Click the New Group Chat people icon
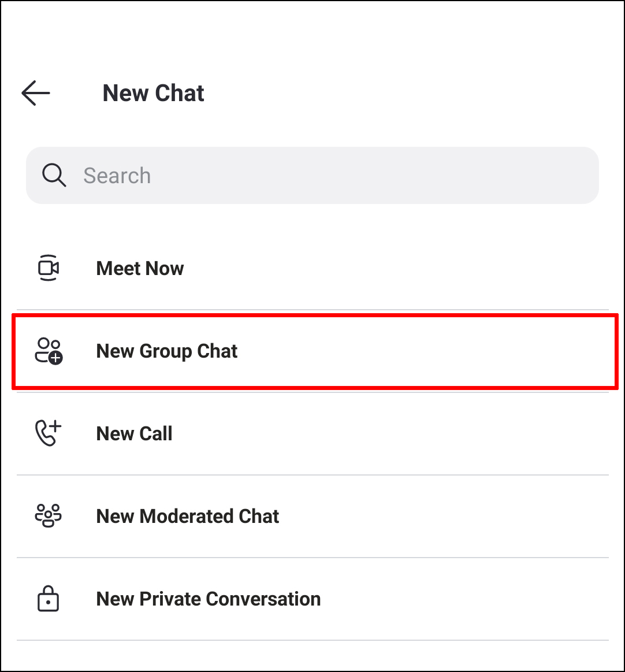Screen dimensions: 625x672 (x=49, y=351)
